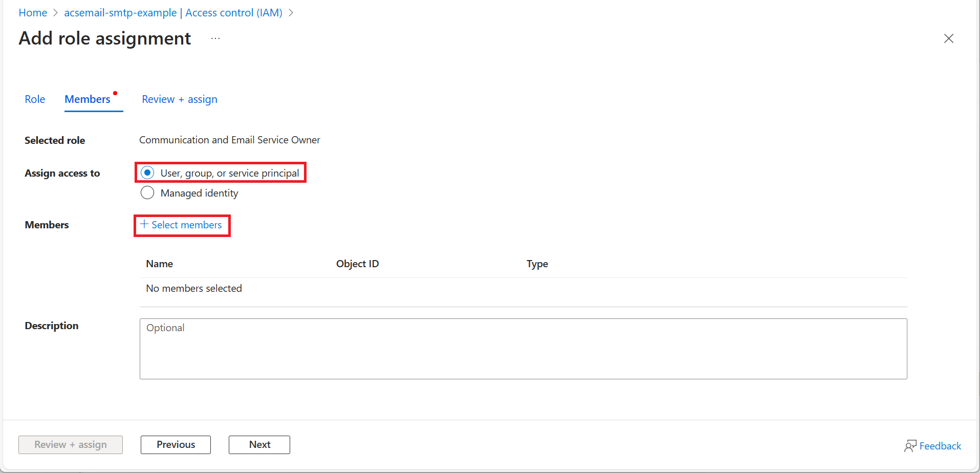Sort by the Name column header

[159, 263]
